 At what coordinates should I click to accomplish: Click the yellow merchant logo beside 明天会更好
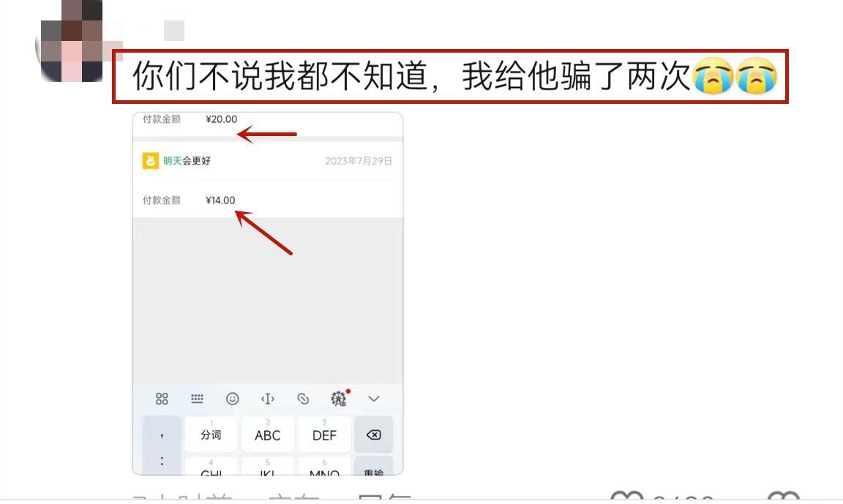tap(150, 161)
